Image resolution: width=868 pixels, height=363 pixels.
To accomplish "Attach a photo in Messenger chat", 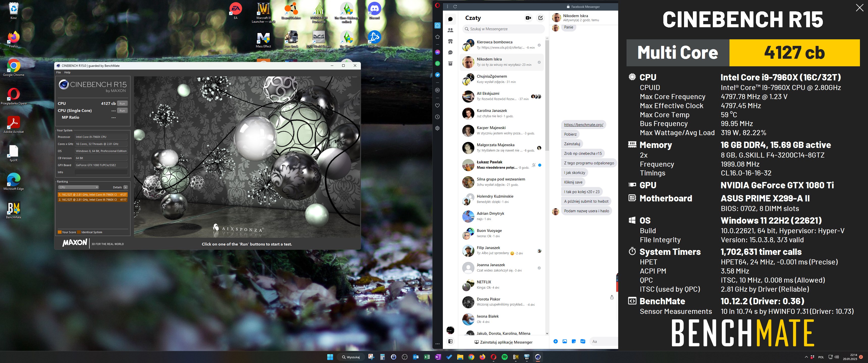I will pos(565,342).
